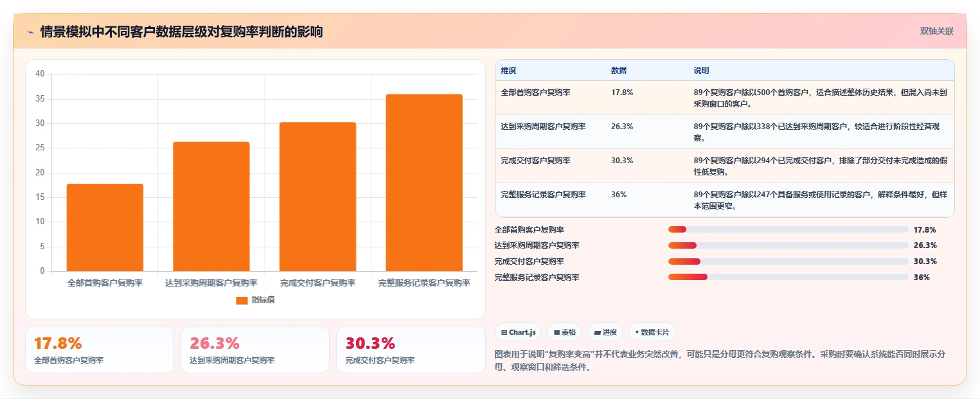Click the panel title 情景模拟中不同客户数据层级对复购率判断的影响

click(181, 31)
